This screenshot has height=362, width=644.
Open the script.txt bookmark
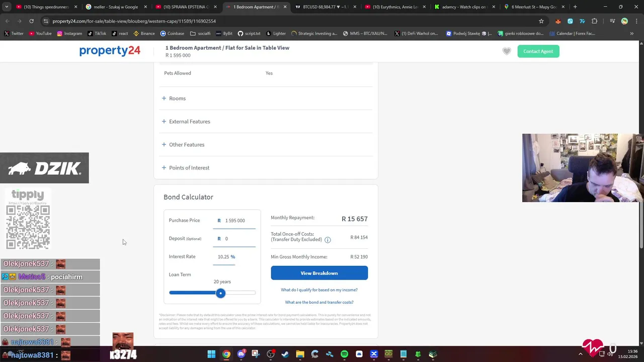click(249, 34)
